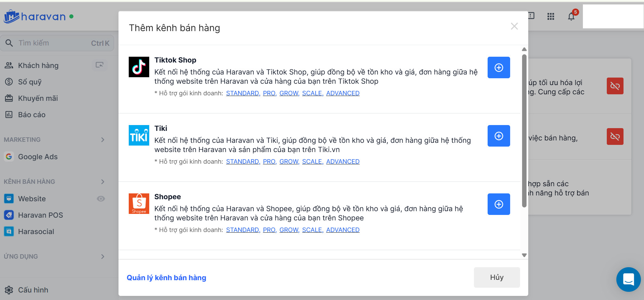Screen dimensions: 644x300
Task: Click the Harasocial icon
Action: pos(9,231)
